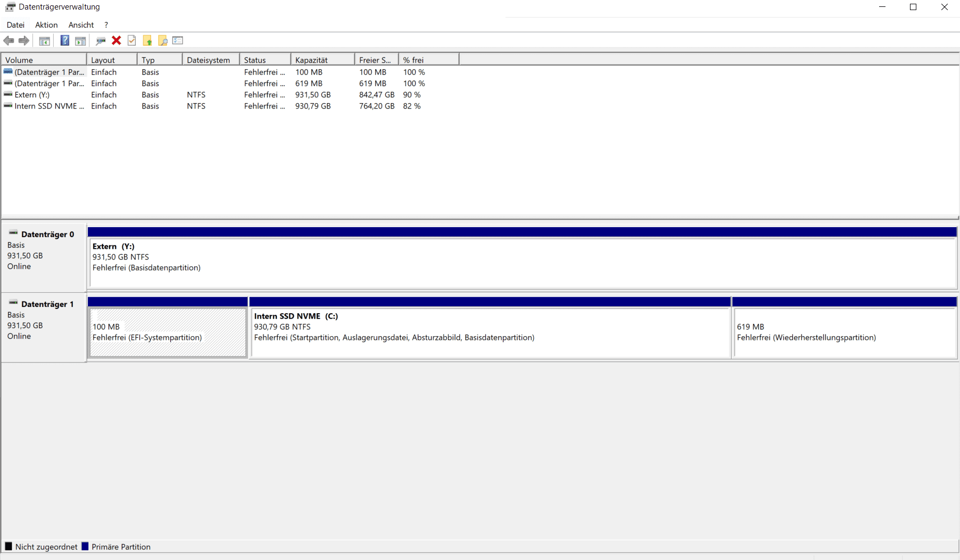Click the 842,47 GB free space cell
This screenshot has width=960, height=560.
pyautogui.click(x=377, y=95)
